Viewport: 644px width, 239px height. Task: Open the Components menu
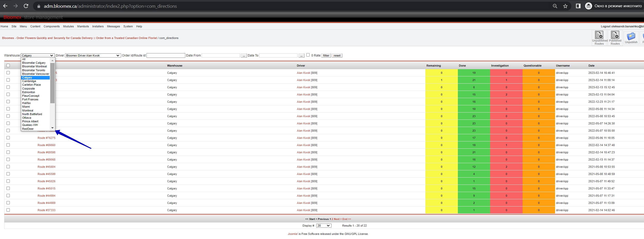52,26
